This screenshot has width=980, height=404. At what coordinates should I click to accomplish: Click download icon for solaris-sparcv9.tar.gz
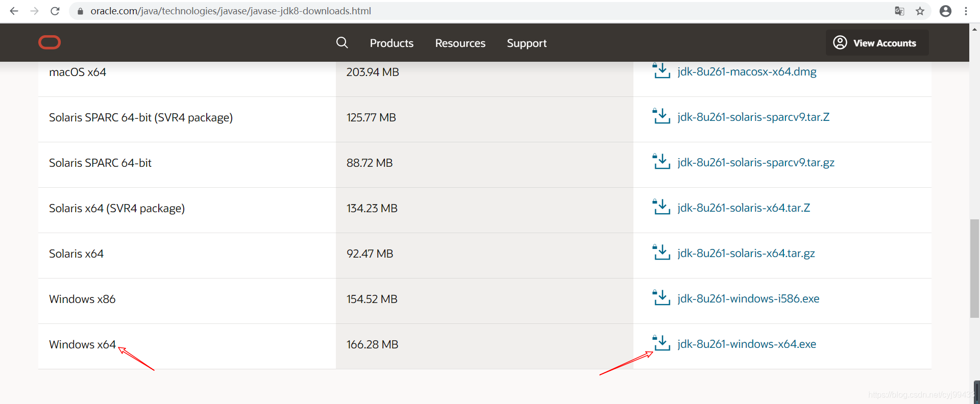click(x=661, y=161)
